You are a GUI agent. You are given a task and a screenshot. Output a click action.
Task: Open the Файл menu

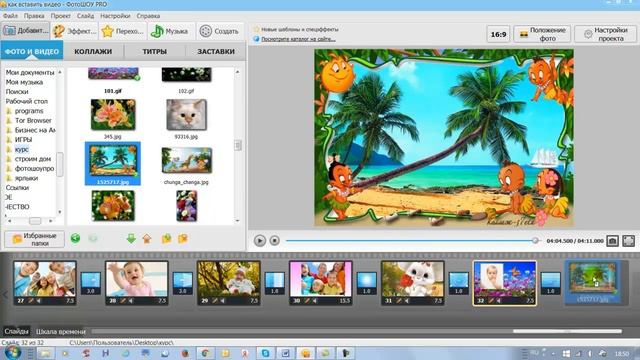point(10,16)
